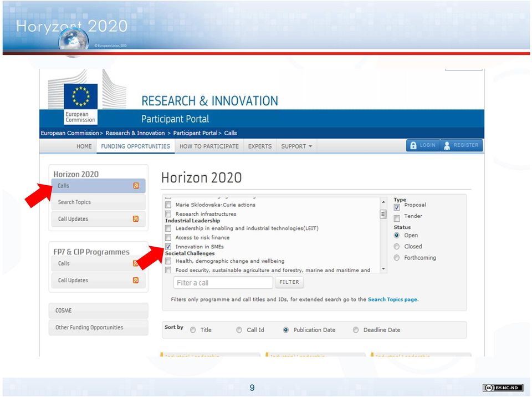Click the RSS icon beside FP7 Call Updates
This screenshot has height=397, width=532.
(136, 280)
